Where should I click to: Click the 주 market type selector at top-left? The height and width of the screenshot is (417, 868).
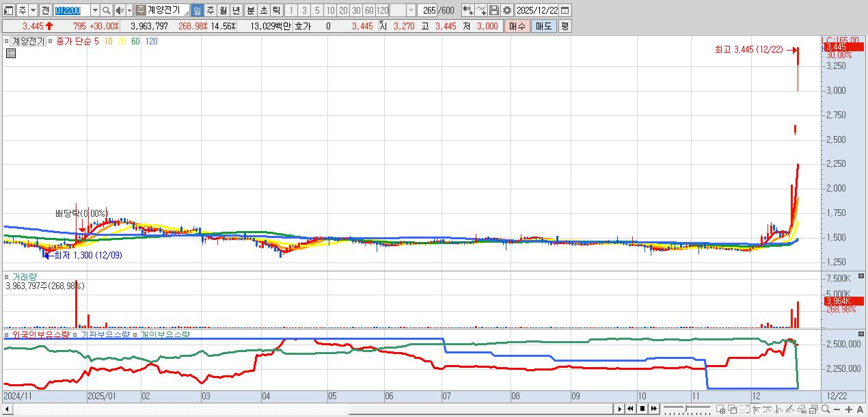[x=23, y=10]
